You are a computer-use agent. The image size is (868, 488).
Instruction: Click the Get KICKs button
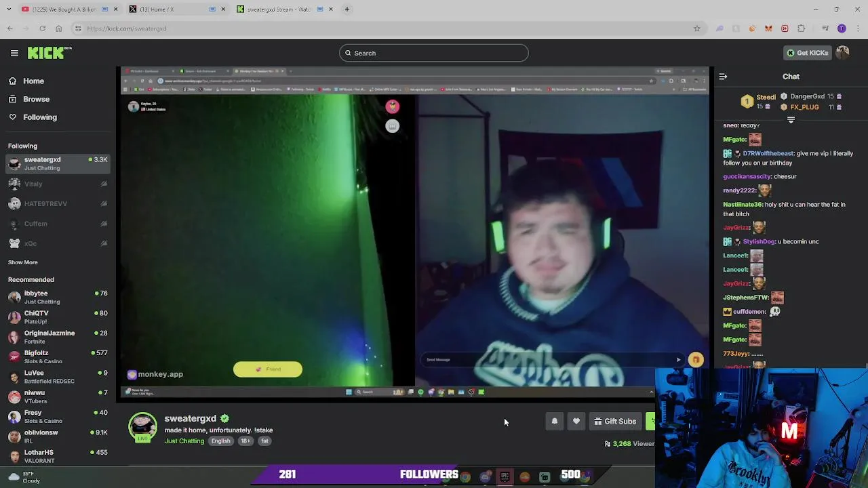807,53
